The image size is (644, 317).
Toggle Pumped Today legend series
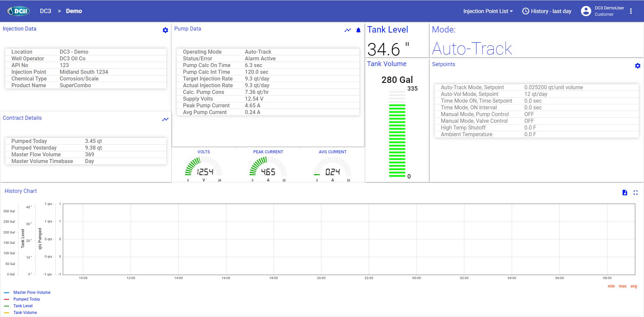click(27, 299)
